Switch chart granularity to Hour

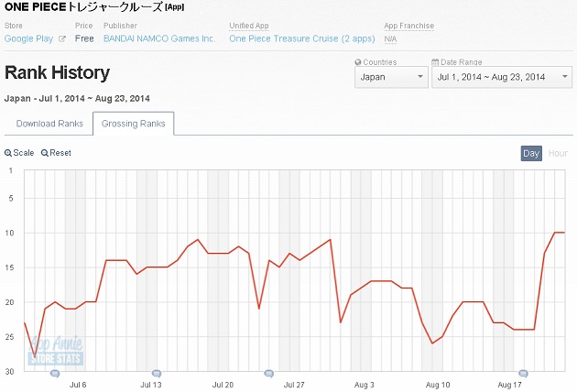[x=558, y=154]
